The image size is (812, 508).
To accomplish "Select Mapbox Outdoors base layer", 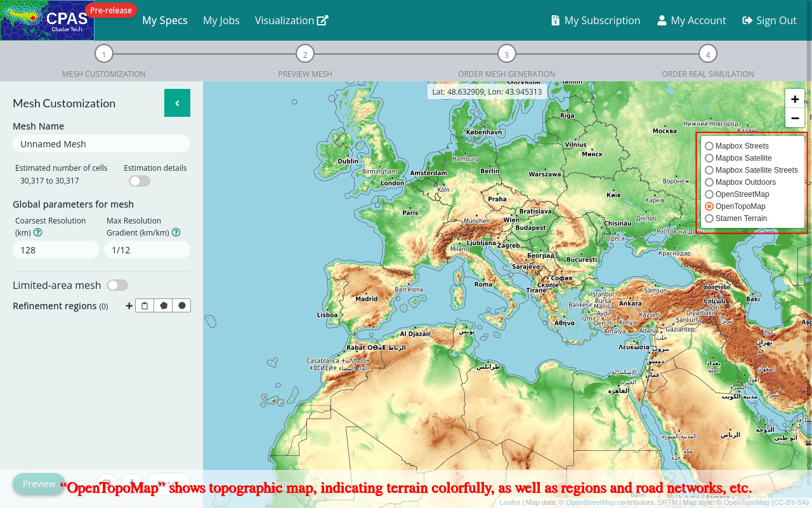I will tap(709, 182).
